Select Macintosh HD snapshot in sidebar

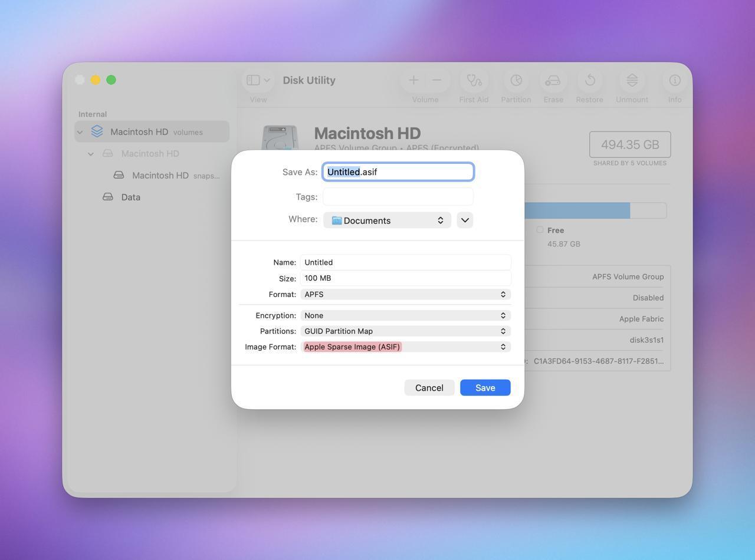[x=152, y=175]
